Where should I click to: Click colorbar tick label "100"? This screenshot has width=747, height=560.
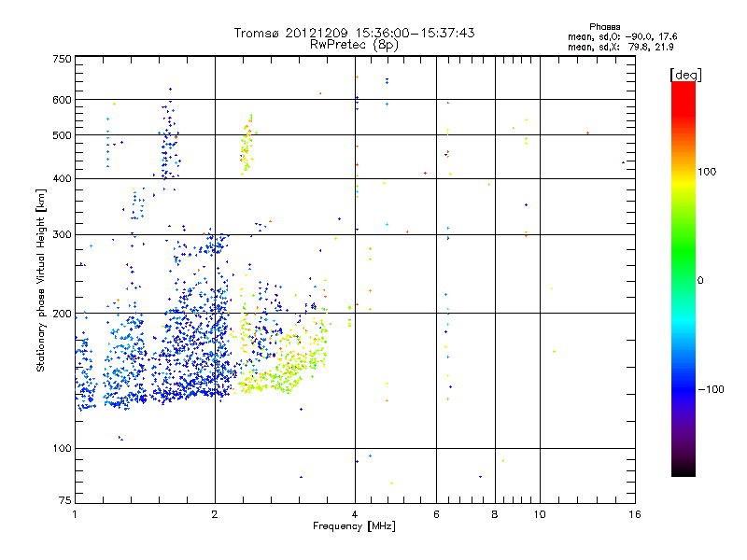coord(707,172)
